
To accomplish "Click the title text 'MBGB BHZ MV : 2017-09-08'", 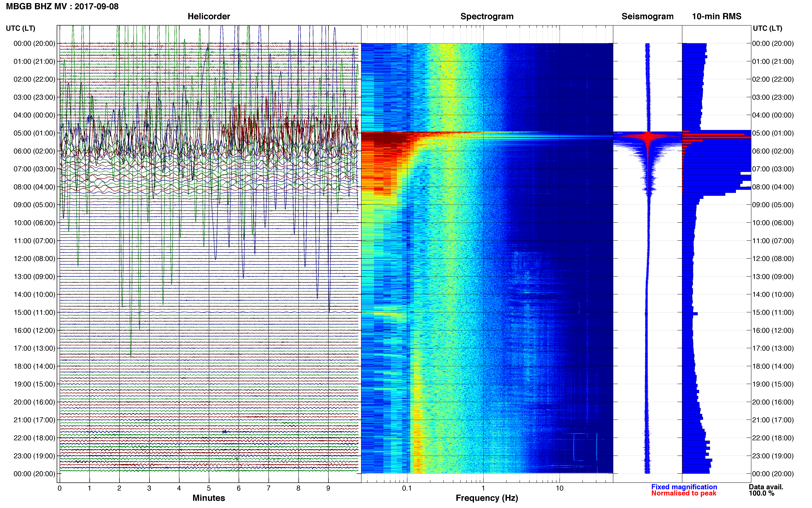I will pos(62,6).
